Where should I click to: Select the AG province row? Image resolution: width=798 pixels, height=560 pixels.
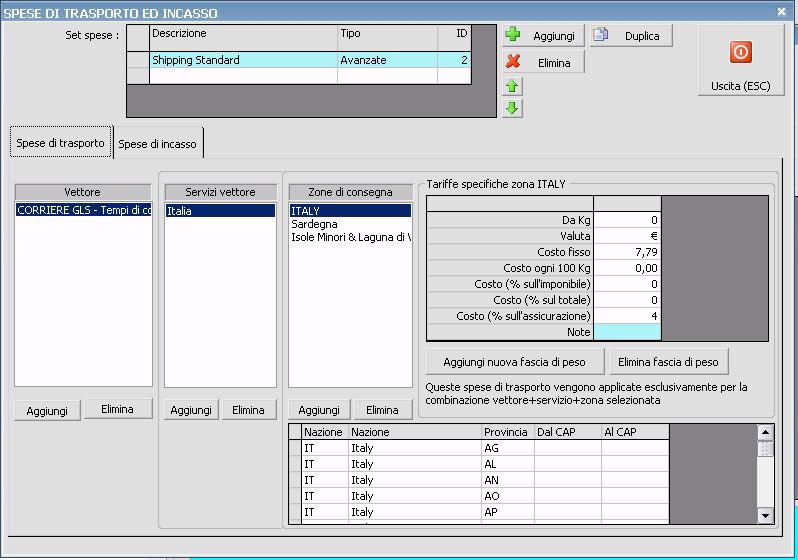[479, 448]
